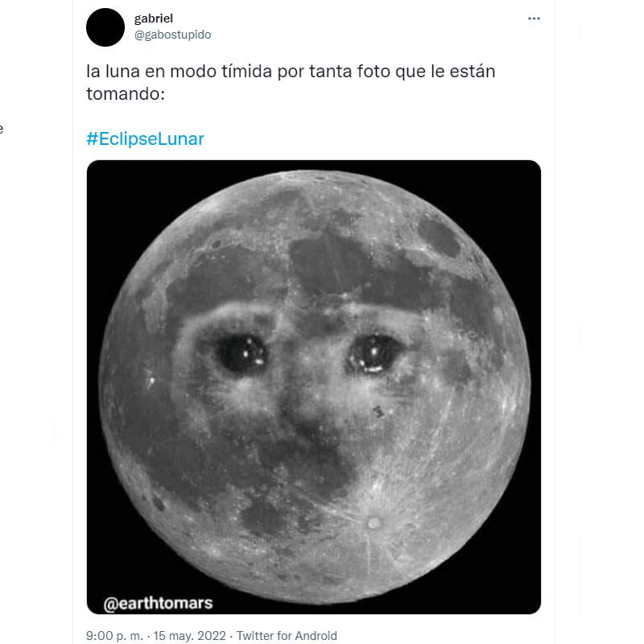Click the bright rayed crater near the moon's bottom

[x=373, y=522]
